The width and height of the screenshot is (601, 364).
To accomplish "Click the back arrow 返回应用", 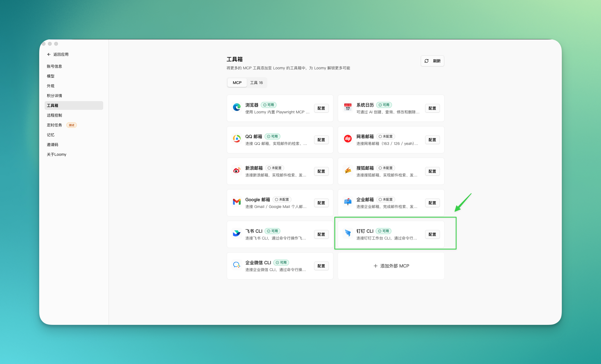I will 49,54.
